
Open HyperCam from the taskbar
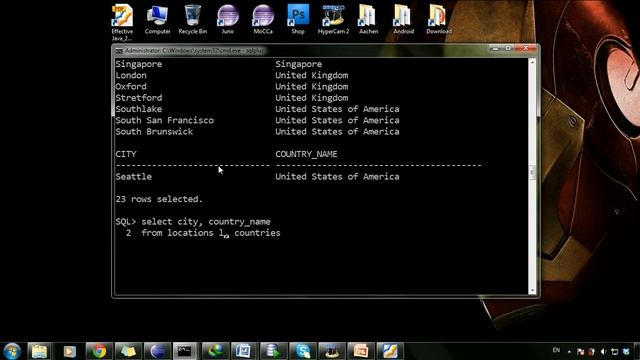pos(332,351)
